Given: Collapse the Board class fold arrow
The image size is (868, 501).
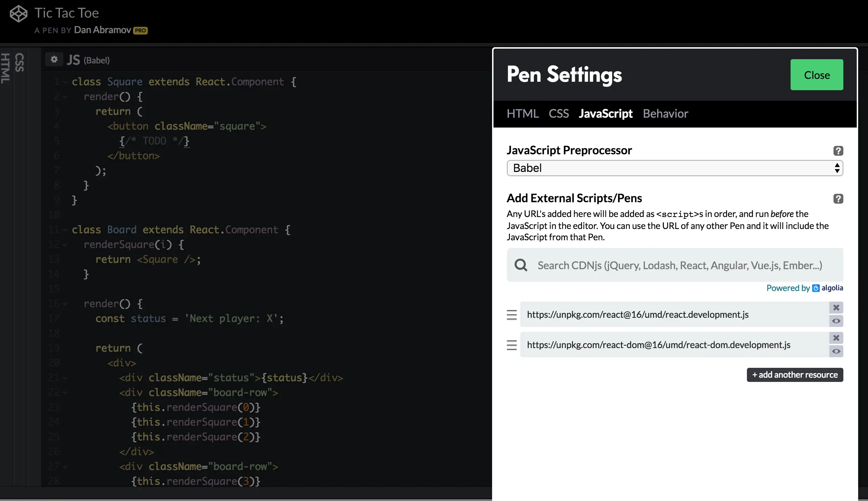Looking at the screenshot, I should [65, 230].
